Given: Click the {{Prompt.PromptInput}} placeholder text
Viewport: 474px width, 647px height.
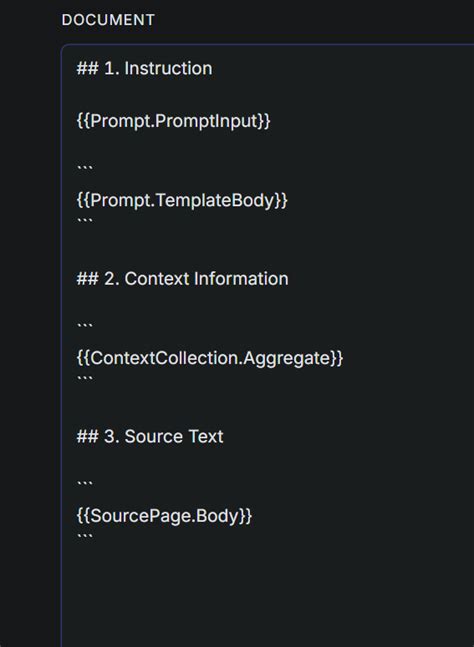Looking at the screenshot, I should point(173,121).
